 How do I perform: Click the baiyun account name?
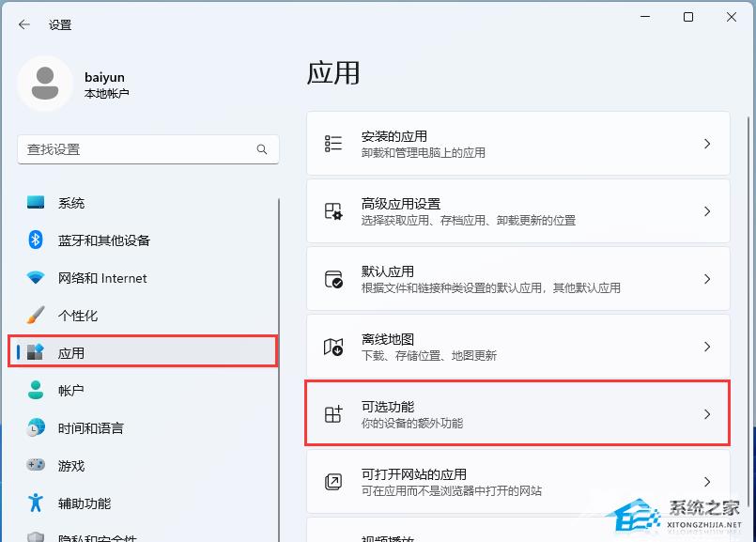point(104,77)
